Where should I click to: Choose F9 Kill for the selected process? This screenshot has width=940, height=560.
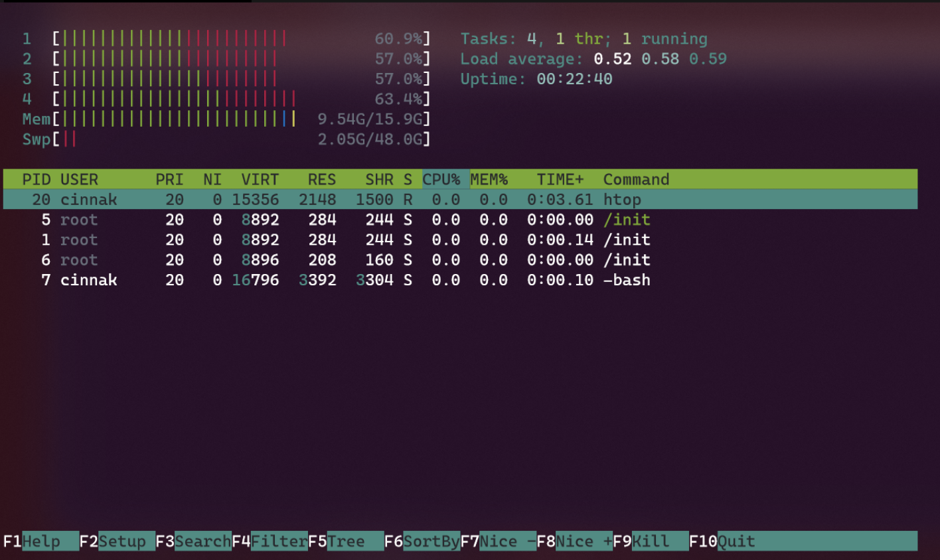(x=651, y=541)
